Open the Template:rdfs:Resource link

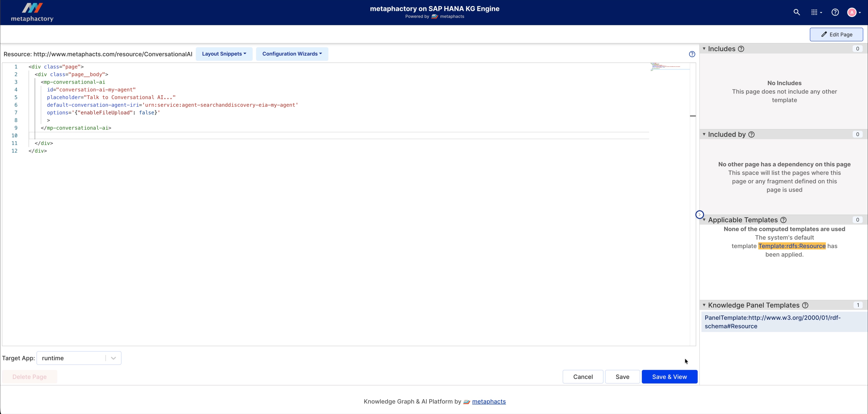coord(792,246)
